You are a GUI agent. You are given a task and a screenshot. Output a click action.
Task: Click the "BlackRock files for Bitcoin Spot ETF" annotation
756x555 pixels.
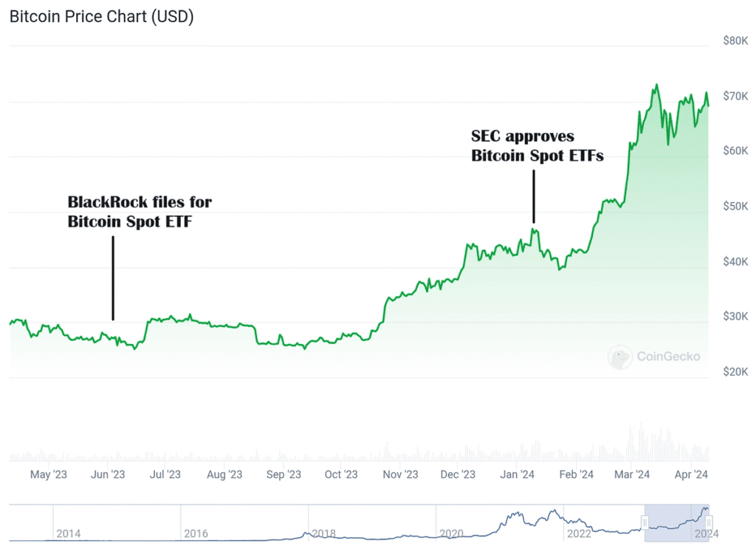[140, 211]
